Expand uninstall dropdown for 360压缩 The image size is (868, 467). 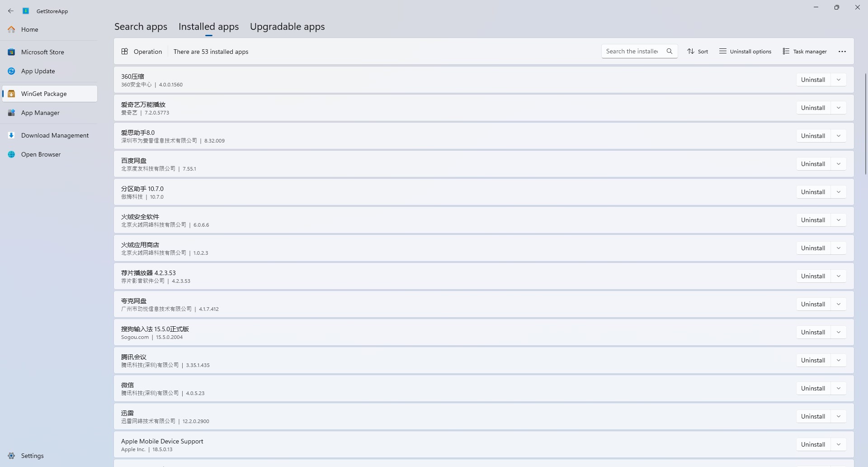[x=839, y=80]
